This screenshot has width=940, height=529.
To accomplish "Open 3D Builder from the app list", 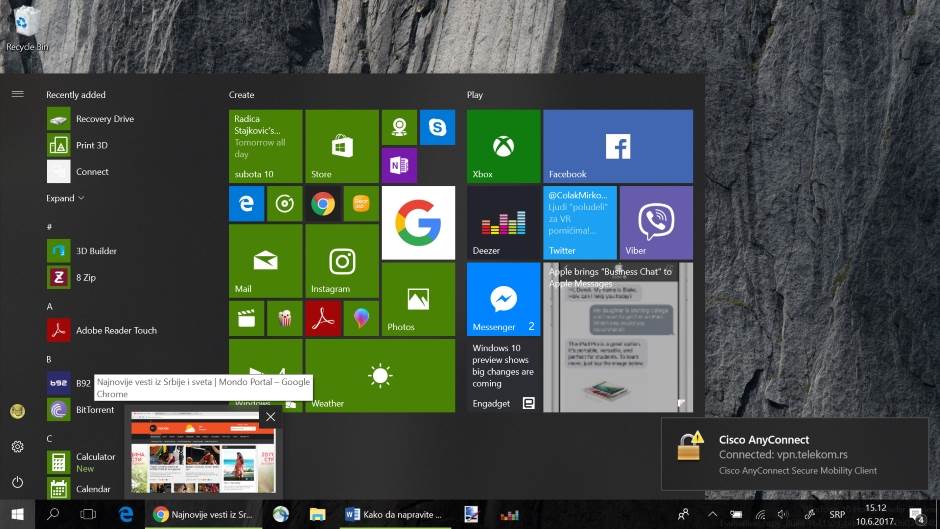I will [x=96, y=251].
